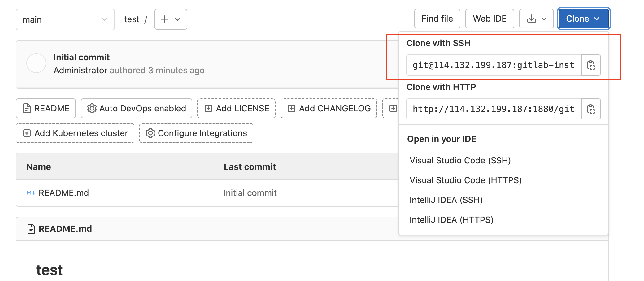Click Add CHANGELOG
The width and height of the screenshot is (644, 281).
[329, 108]
